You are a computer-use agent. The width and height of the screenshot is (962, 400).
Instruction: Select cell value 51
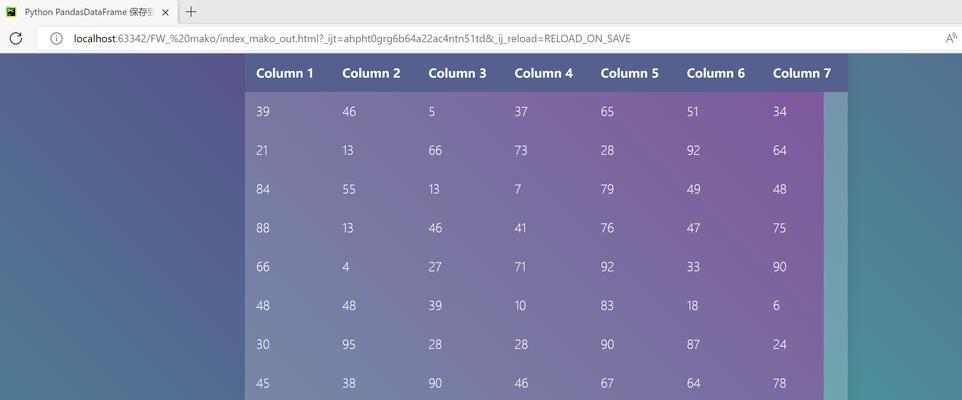pyautogui.click(x=693, y=112)
